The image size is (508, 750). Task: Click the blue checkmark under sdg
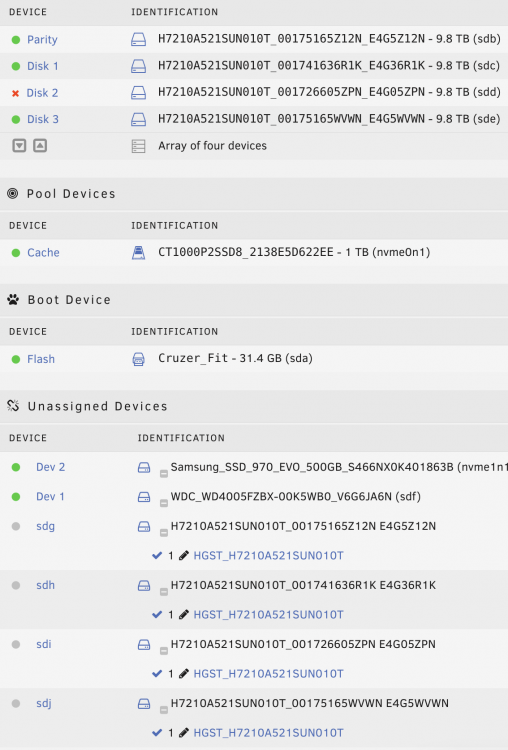tap(157, 556)
